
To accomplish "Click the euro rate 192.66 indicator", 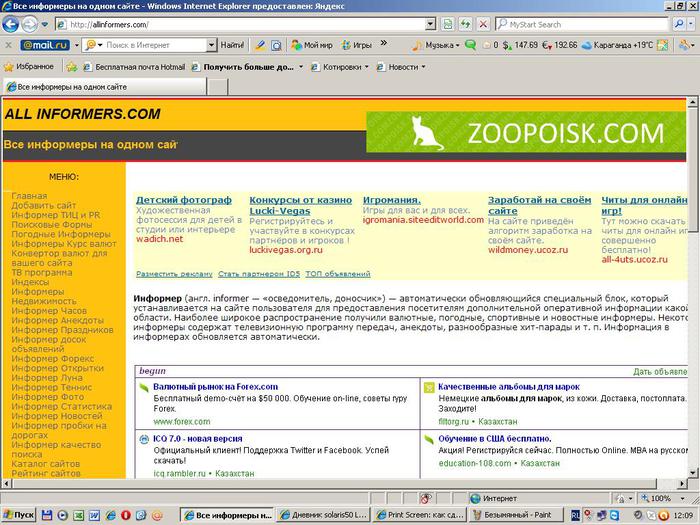I will (x=560, y=45).
